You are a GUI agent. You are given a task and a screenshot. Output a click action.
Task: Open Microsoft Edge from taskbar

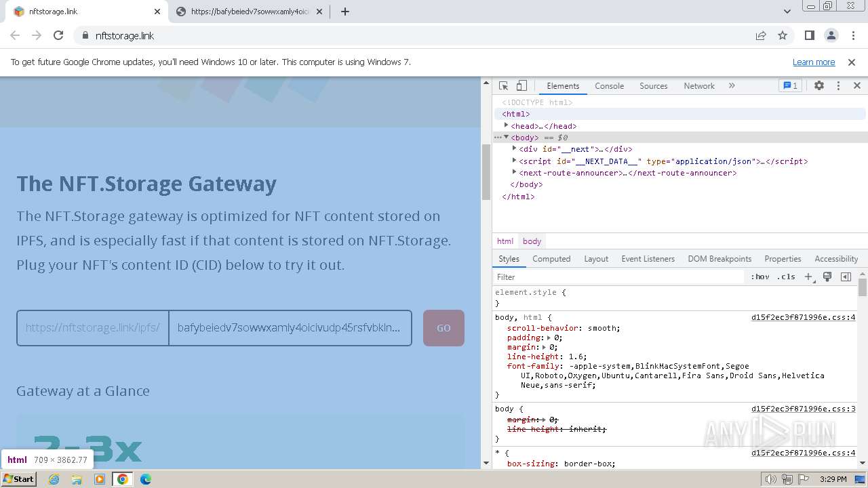146,479
